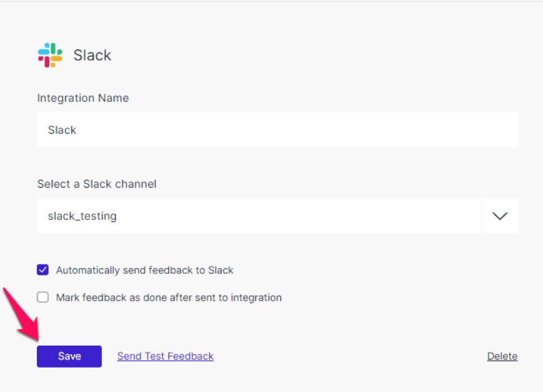Send Test Feedback link
The image size is (543, 392).
point(165,356)
